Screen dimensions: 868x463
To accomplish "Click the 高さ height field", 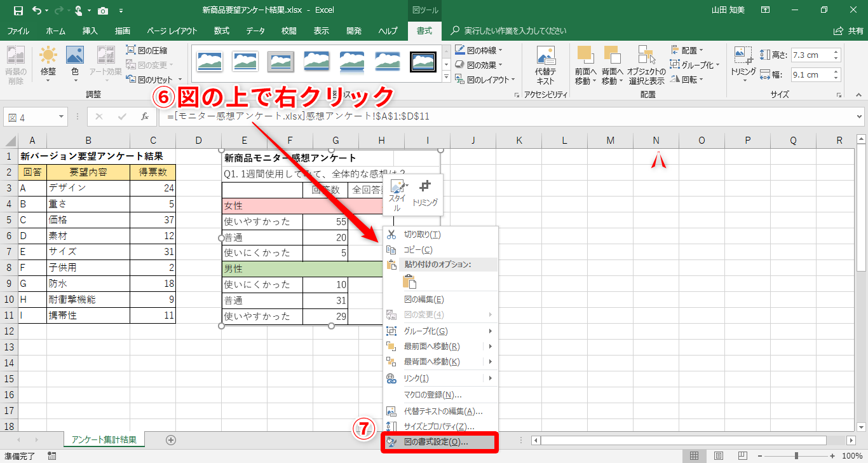I will click(x=811, y=55).
